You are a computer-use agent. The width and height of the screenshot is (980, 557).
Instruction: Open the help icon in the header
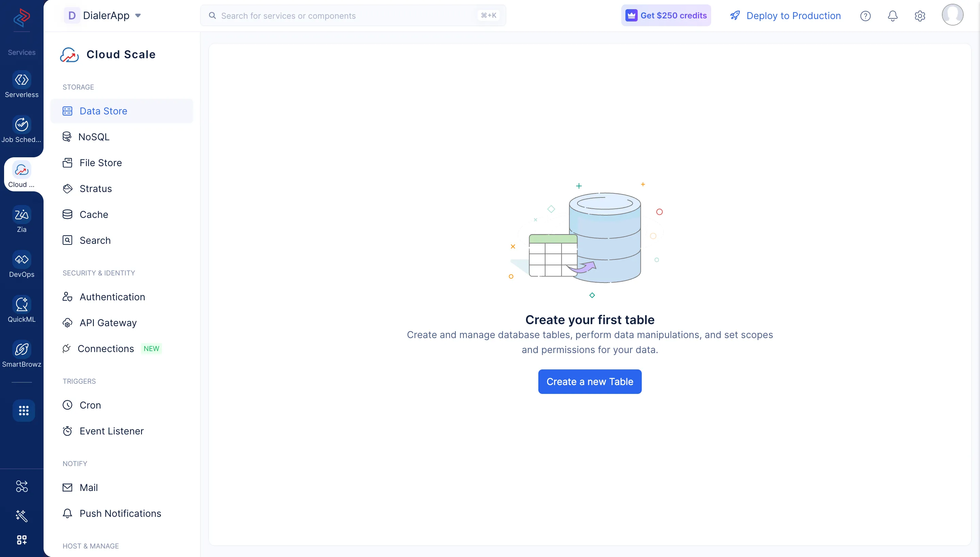(x=865, y=16)
